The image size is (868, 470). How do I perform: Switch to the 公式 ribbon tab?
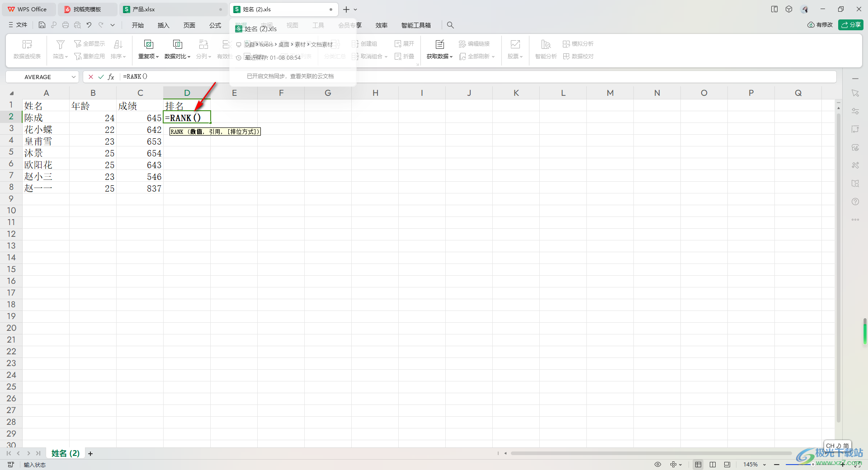pos(215,25)
